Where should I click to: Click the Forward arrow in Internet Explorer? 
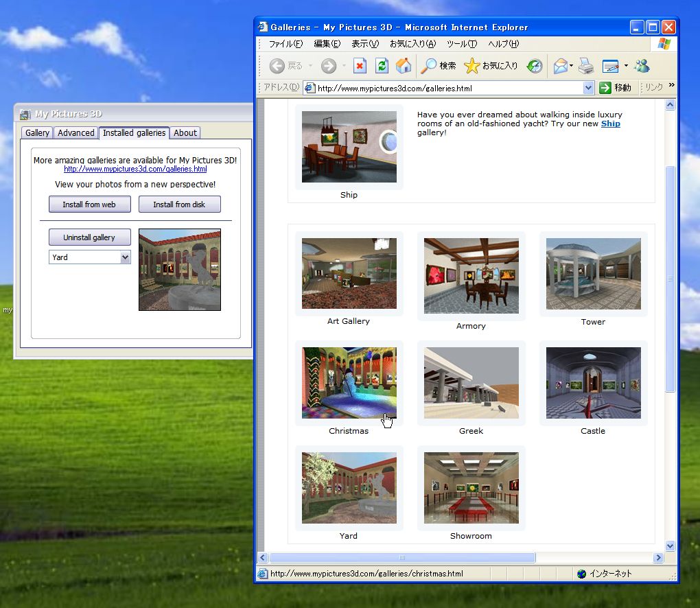pos(329,66)
